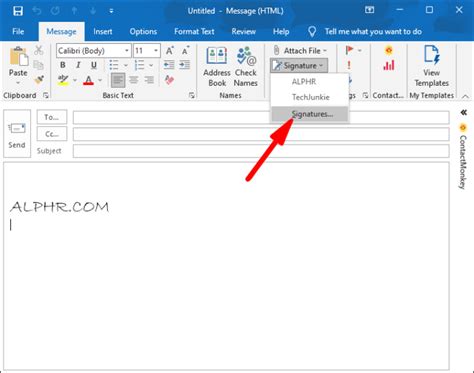This screenshot has width=474, height=373.
Task: Select the Format Painter brush
Action: pos(39,80)
